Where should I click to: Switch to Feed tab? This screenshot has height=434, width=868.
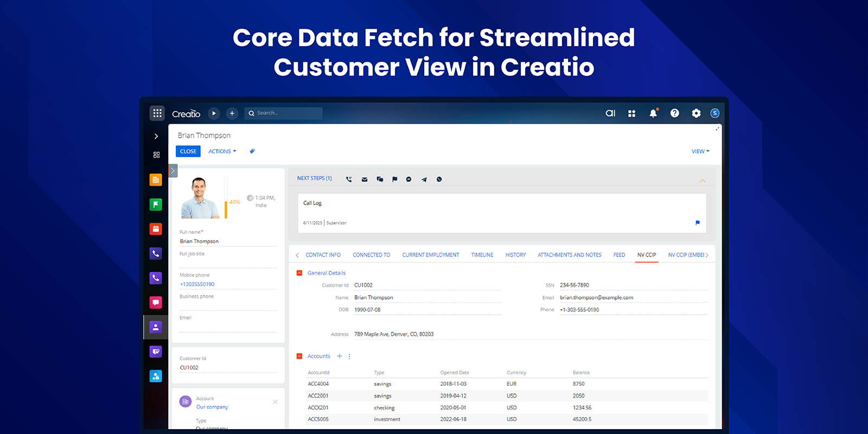(620, 255)
